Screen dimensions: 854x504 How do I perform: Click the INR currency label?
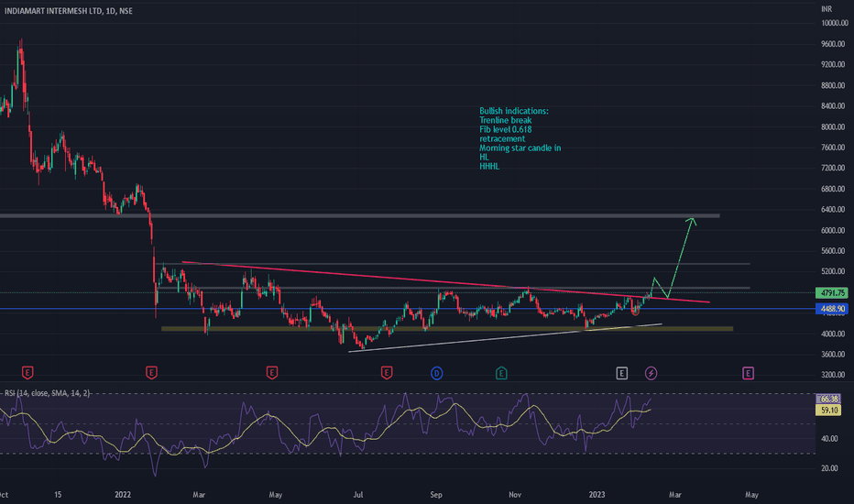(827, 9)
